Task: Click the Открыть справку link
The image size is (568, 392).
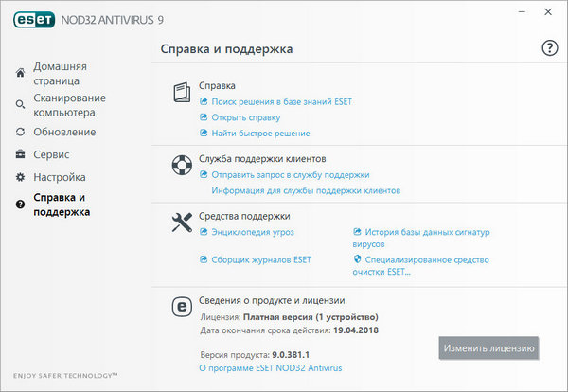Action: 245,117
